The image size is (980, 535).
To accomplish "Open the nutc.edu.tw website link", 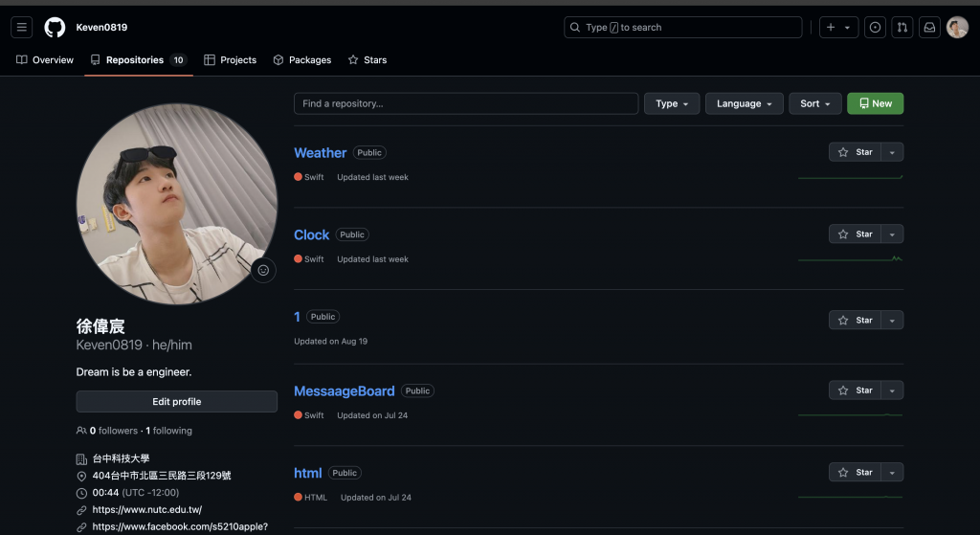I will tap(146, 510).
